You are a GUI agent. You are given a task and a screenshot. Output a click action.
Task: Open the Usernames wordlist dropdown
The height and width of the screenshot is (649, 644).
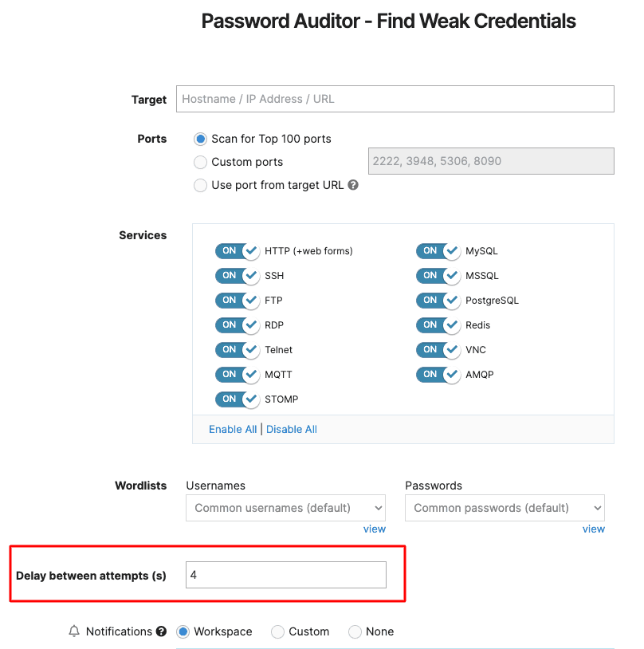[x=285, y=507]
